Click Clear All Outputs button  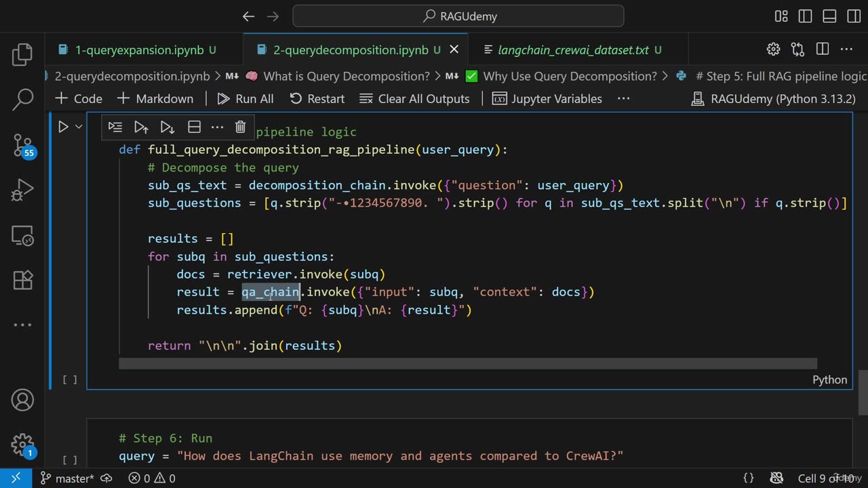click(x=414, y=99)
